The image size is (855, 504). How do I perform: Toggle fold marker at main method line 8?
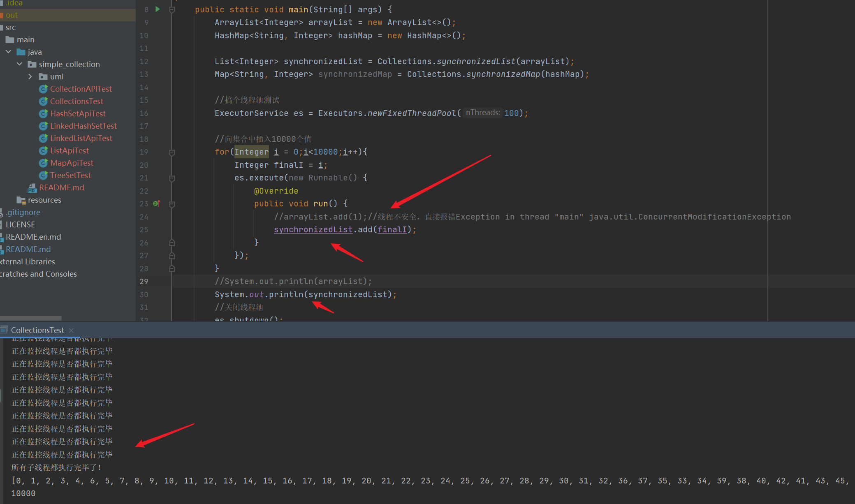[172, 9]
